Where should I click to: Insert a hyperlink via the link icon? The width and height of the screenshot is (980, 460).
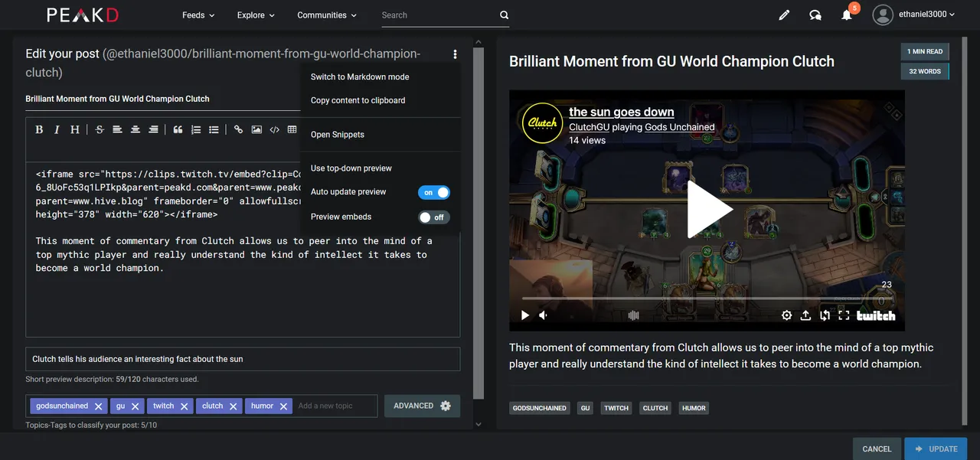coord(238,129)
